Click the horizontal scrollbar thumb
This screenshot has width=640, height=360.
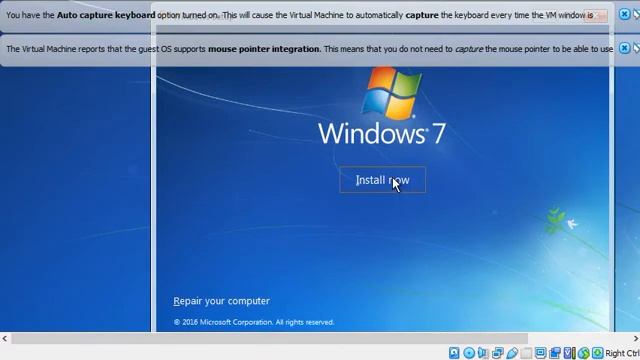[269, 338]
